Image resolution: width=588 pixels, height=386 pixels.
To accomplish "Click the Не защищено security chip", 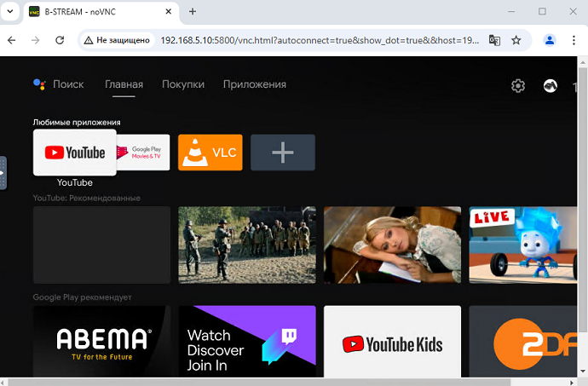I will pos(117,40).
